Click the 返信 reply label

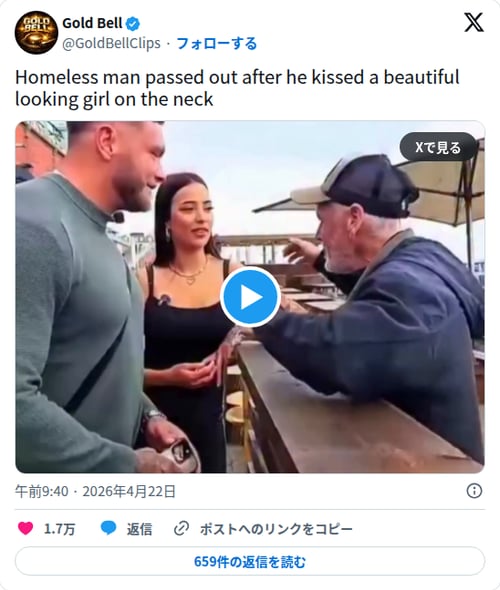139,529
